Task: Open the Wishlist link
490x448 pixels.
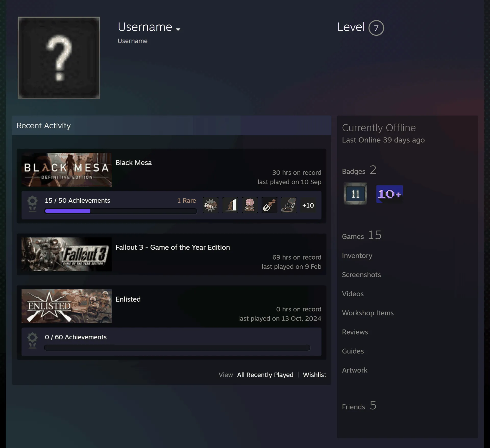Action: click(314, 375)
